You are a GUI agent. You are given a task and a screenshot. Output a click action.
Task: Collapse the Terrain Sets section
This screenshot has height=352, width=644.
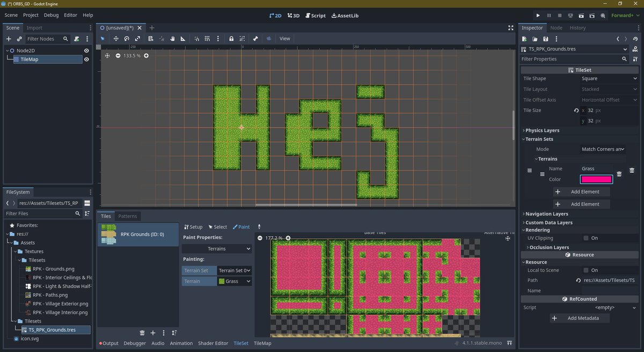(537, 138)
